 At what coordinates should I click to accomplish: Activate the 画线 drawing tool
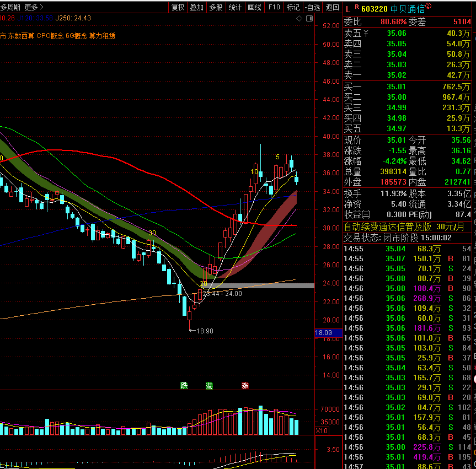point(254,7)
